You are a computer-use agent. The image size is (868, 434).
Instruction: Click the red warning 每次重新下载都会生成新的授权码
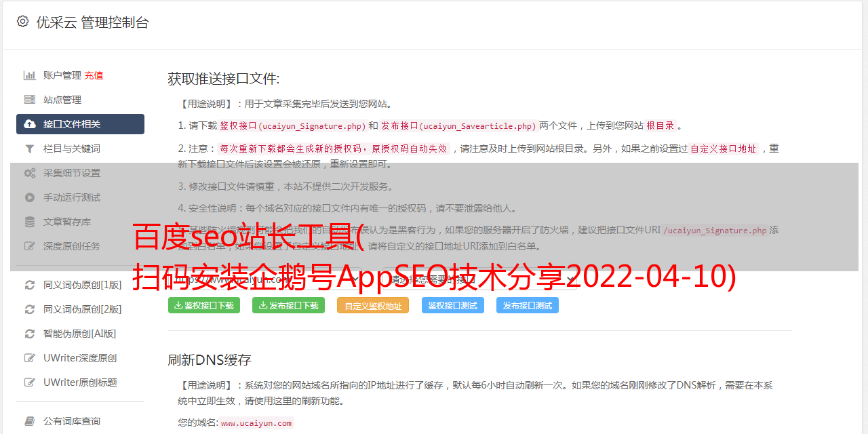[334, 149]
